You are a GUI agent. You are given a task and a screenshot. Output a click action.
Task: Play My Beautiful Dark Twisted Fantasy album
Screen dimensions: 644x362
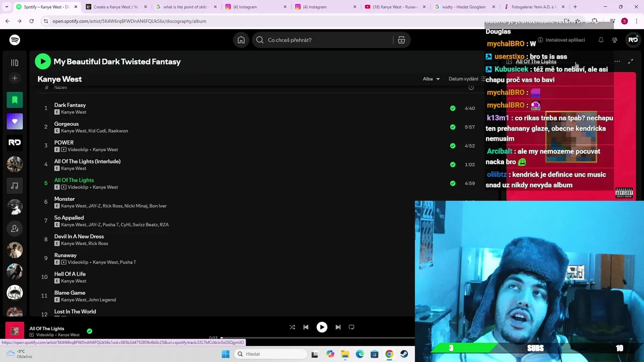click(43, 61)
